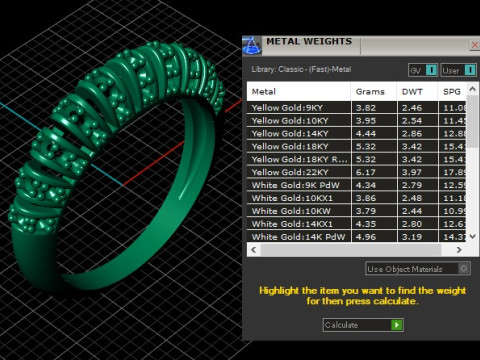Image resolution: width=480 pixels, height=360 pixels.
Task: Click the 2.86 DWT value
Action: 412,134
